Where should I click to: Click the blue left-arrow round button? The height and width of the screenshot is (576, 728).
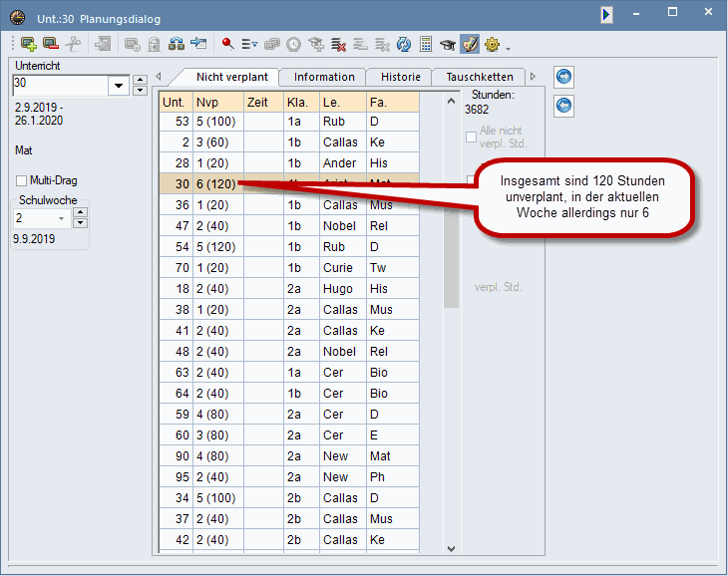[563, 106]
